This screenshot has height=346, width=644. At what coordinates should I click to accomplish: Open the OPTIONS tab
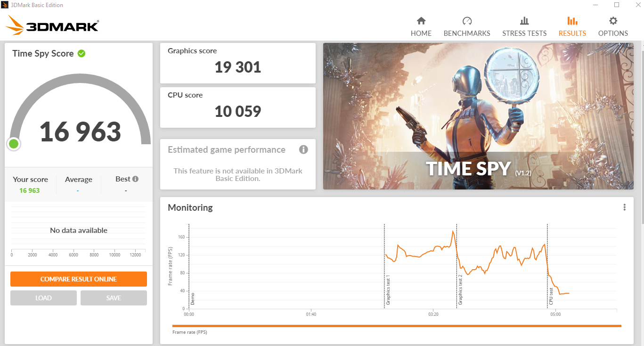pos(613,27)
